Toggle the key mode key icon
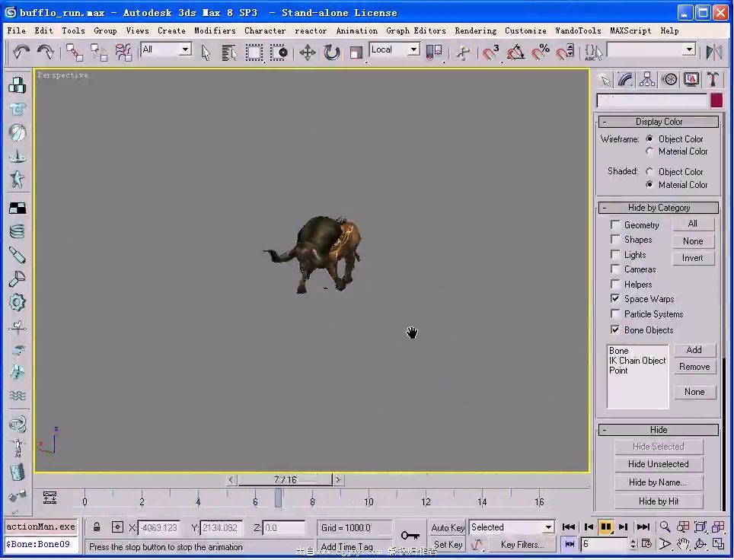 click(x=410, y=535)
